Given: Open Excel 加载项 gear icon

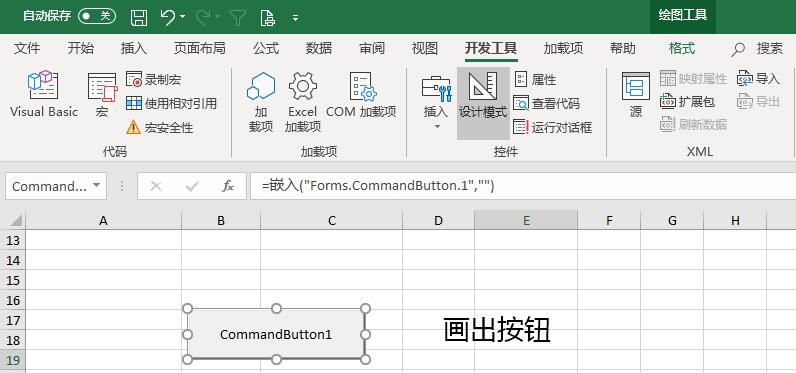Looking at the screenshot, I should click(303, 102).
